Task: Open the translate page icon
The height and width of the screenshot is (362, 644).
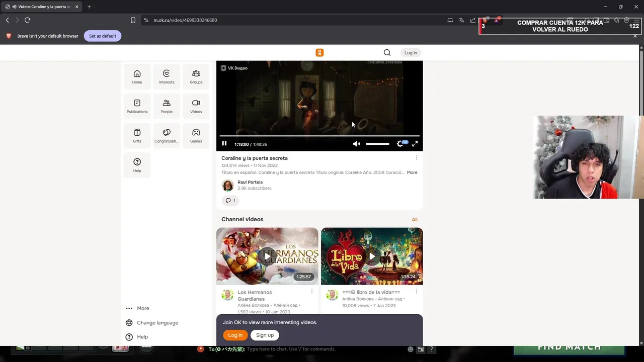Action: [x=461, y=20]
